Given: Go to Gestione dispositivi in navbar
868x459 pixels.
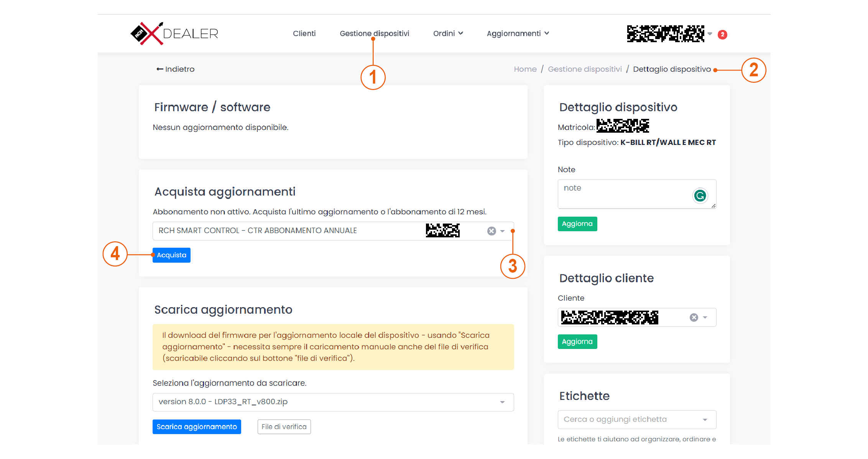Looking at the screenshot, I should click(x=374, y=34).
